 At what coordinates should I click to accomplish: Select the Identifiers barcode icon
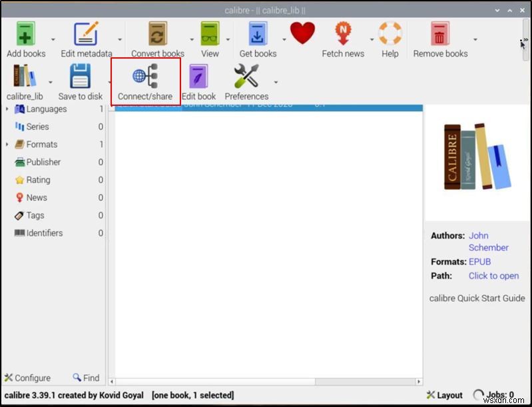coord(19,233)
